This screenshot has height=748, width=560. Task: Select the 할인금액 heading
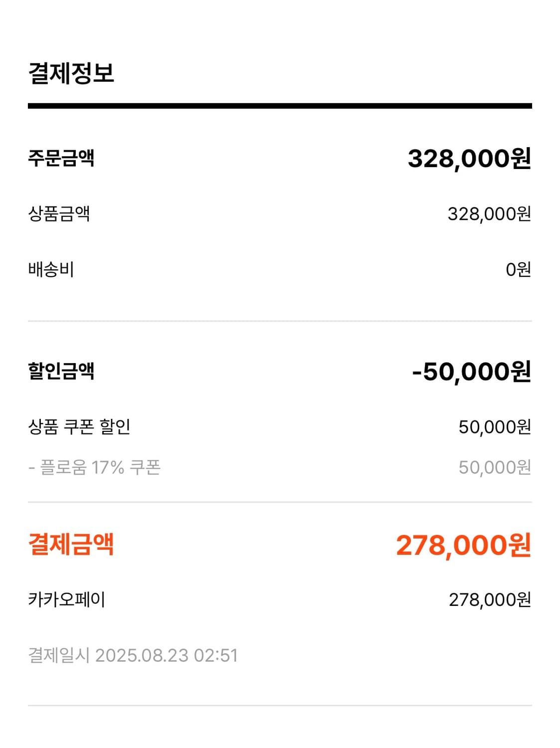[61, 371]
